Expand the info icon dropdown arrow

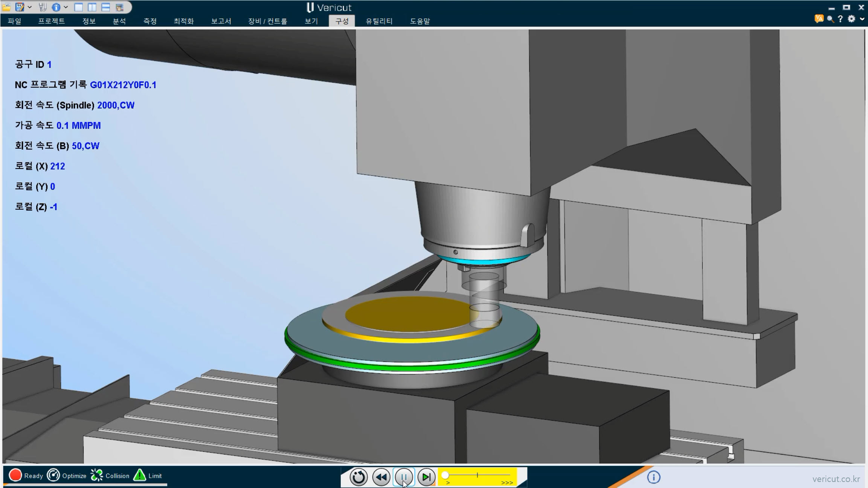coord(66,7)
